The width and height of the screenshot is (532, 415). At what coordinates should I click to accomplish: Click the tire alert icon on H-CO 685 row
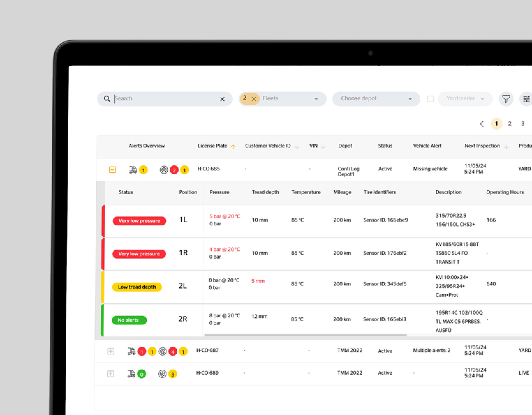click(x=164, y=170)
